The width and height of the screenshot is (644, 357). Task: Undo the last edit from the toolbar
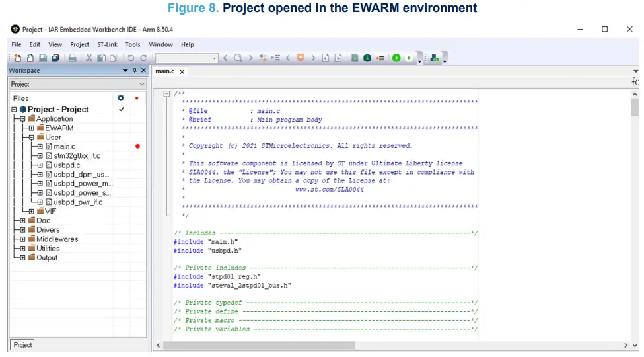(x=131, y=58)
